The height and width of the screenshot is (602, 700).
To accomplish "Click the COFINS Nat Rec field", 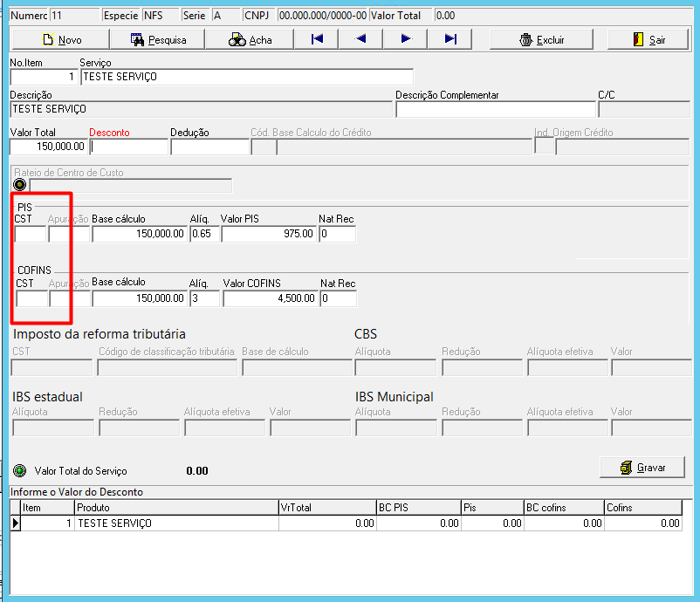I will (339, 298).
